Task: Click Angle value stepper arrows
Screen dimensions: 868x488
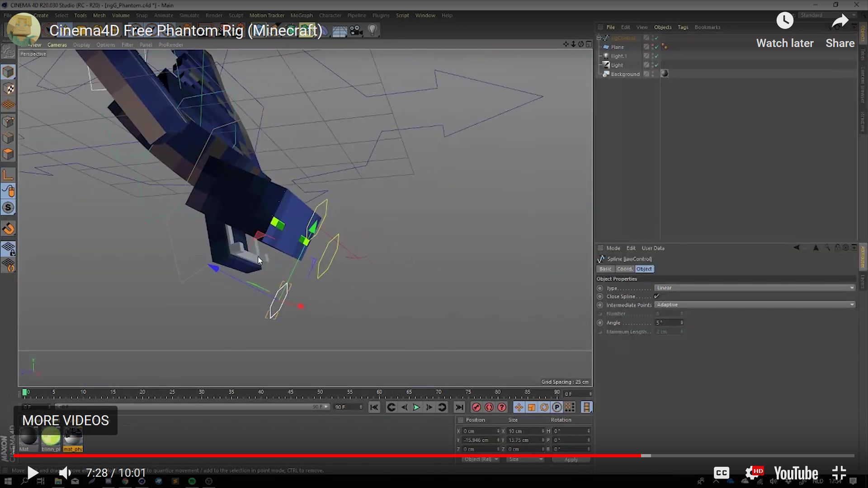Action: [x=682, y=323]
